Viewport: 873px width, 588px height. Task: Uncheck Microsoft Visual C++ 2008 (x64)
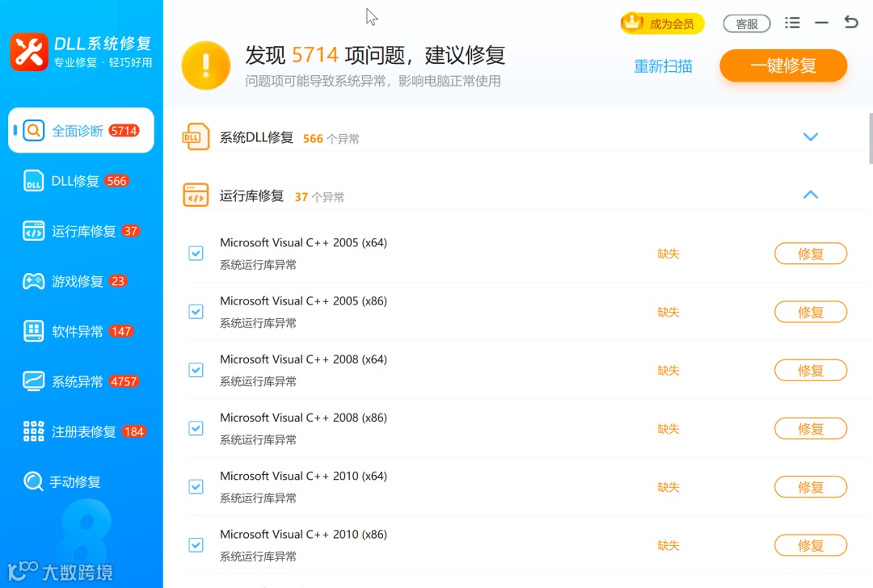196,370
